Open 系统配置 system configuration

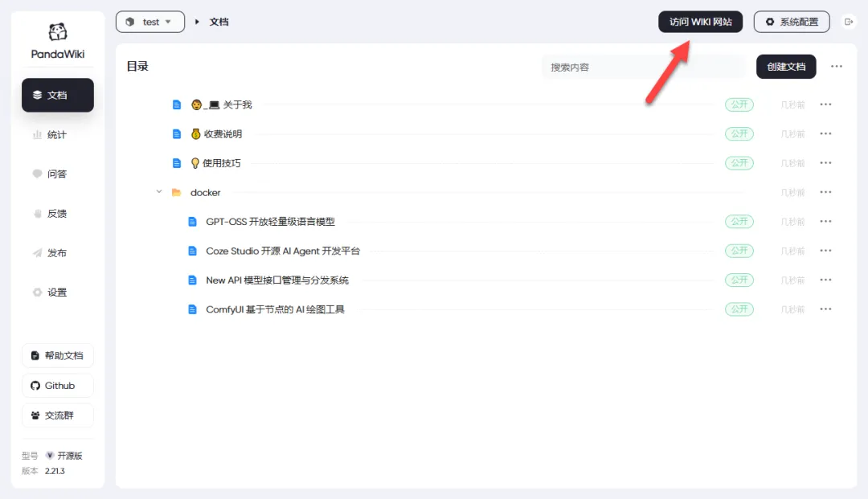pos(792,22)
